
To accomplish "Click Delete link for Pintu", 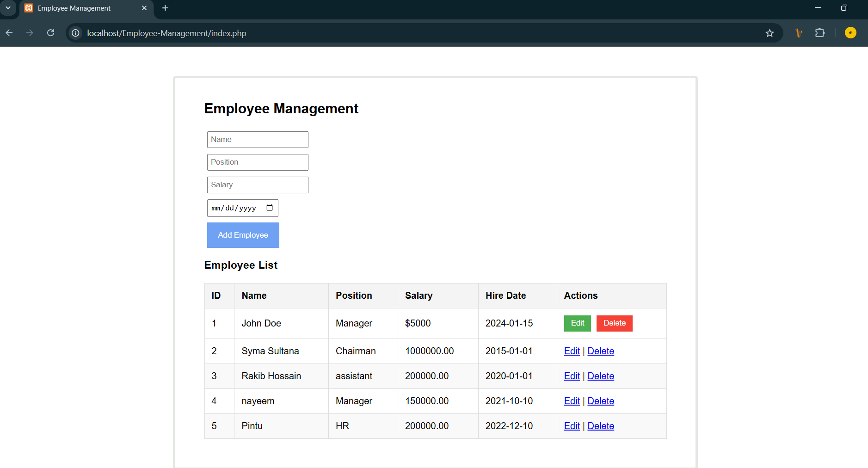I will tap(601, 426).
